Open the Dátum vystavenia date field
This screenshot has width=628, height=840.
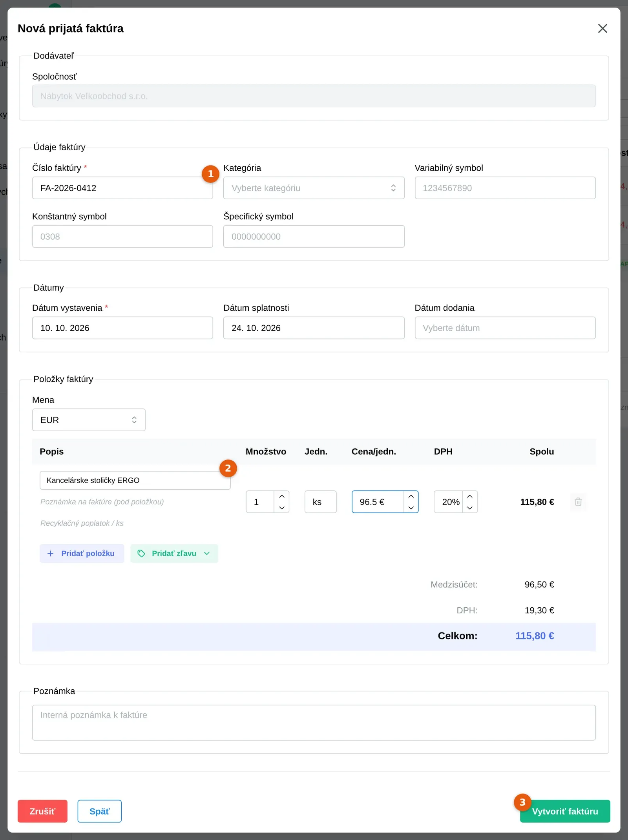click(122, 328)
